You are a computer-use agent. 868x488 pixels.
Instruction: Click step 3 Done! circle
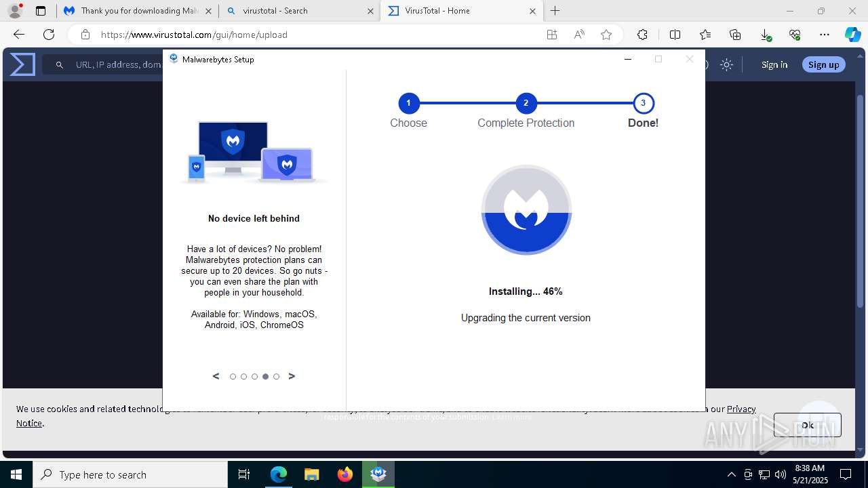643,103
